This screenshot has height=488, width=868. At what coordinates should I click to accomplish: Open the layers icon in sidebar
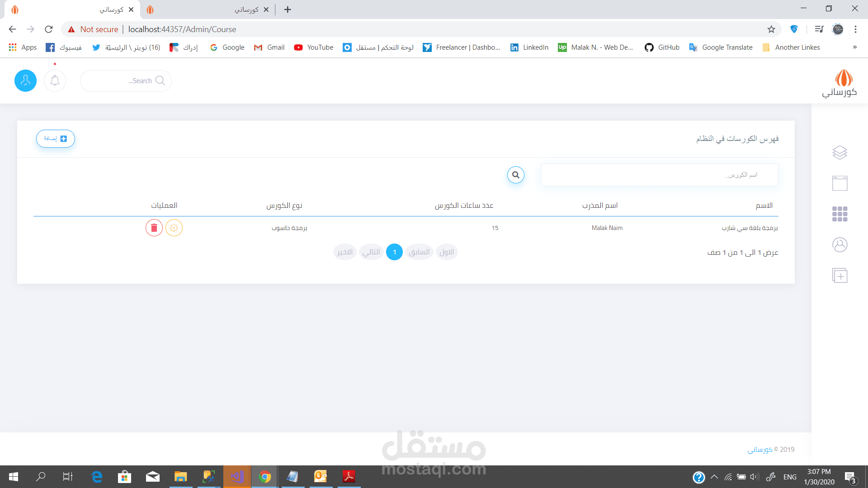[x=840, y=152]
